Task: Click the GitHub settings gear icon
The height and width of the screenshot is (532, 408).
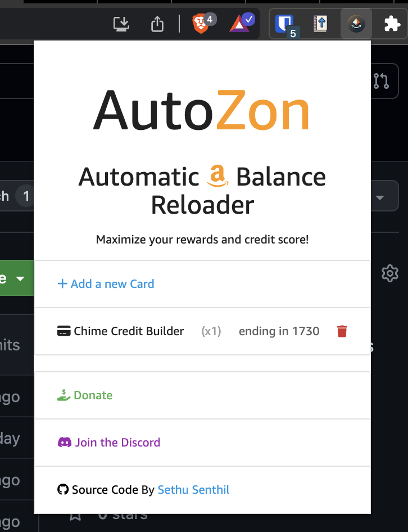Action: pos(390,273)
